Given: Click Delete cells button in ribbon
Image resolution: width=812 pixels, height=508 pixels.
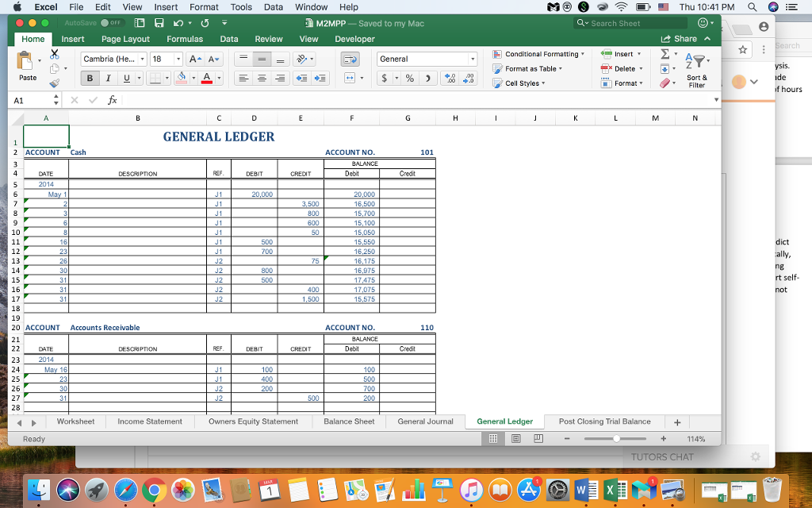Looking at the screenshot, I should tap(622, 68).
